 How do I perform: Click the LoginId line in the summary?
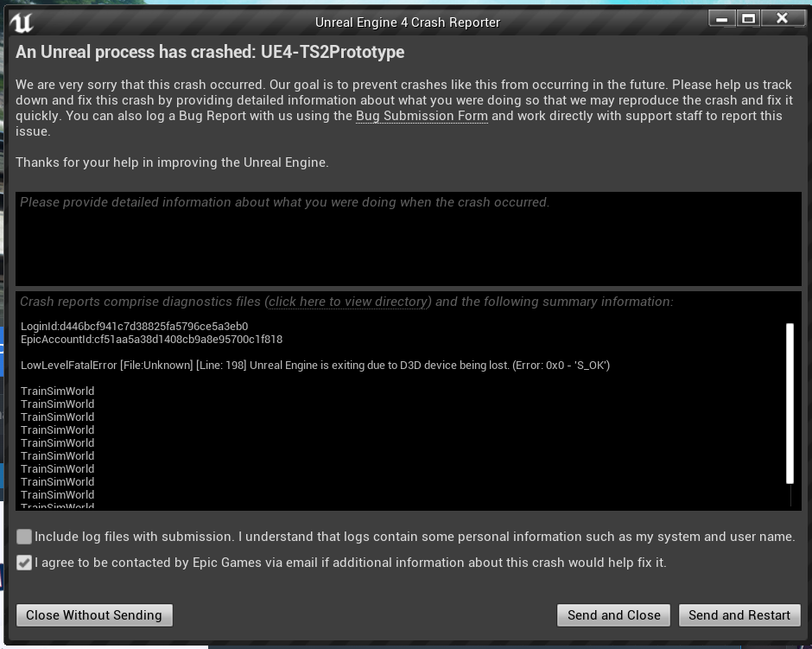click(135, 327)
